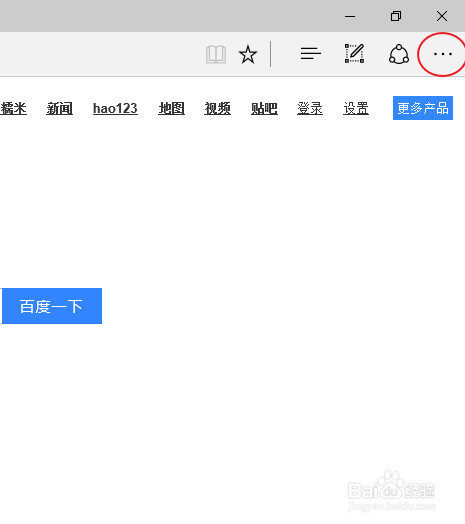
Task: Open the More actions three-dots menu
Action: tap(443, 54)
